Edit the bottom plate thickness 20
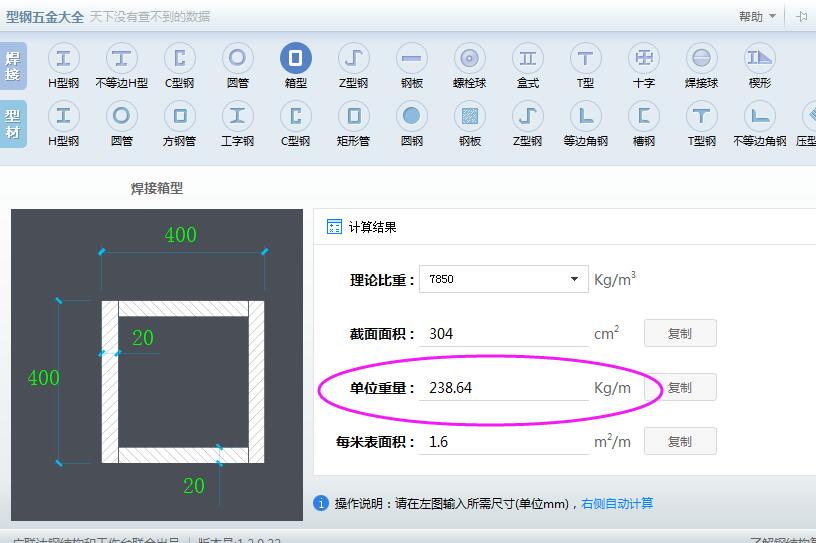Viewport: 816px width, 543px height. click(194, 486)
